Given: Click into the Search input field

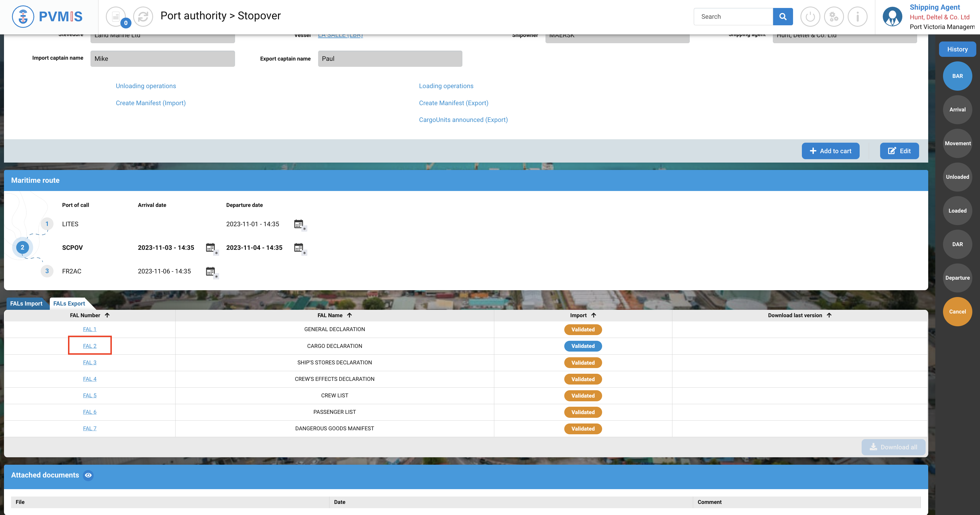Looking at the screenshot, I should 733,17.
